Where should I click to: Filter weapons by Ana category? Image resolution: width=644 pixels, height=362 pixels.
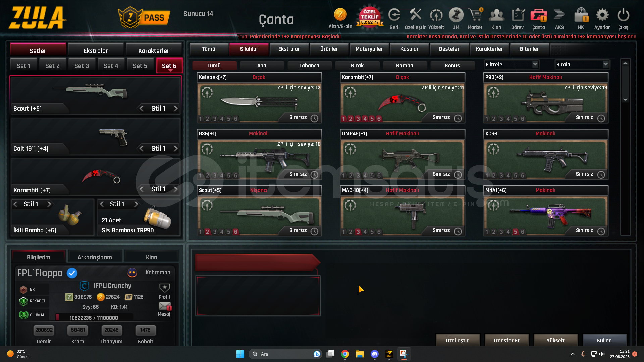pyautogui.click(x=262, y=65)
